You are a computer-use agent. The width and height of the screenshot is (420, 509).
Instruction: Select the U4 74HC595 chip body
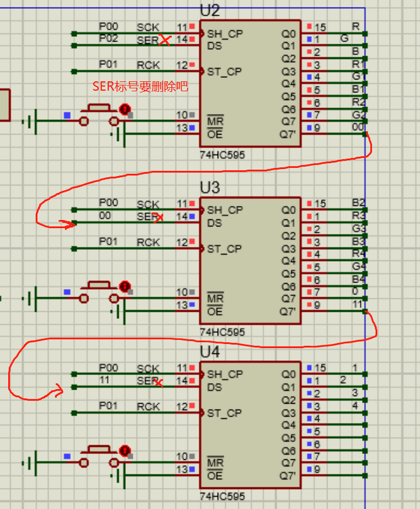[x=250, y=425]
